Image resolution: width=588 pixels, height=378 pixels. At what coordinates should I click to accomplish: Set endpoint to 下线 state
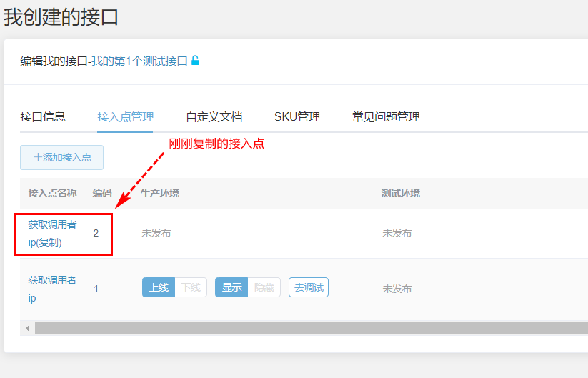coord(191,287)
